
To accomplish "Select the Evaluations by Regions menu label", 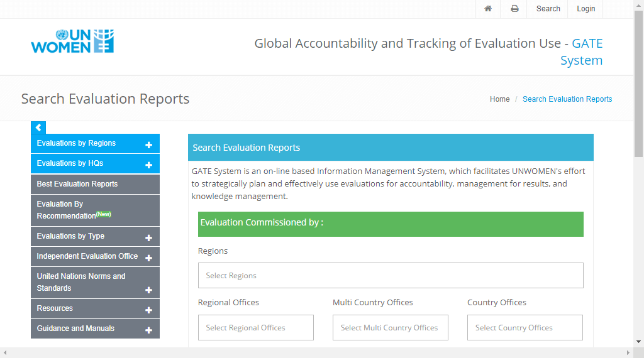I will [76, 143].
